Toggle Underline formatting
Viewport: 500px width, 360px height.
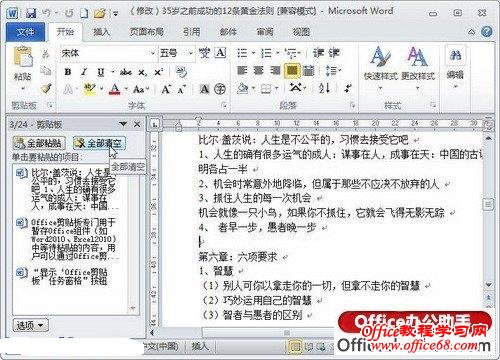coord(101,72)
